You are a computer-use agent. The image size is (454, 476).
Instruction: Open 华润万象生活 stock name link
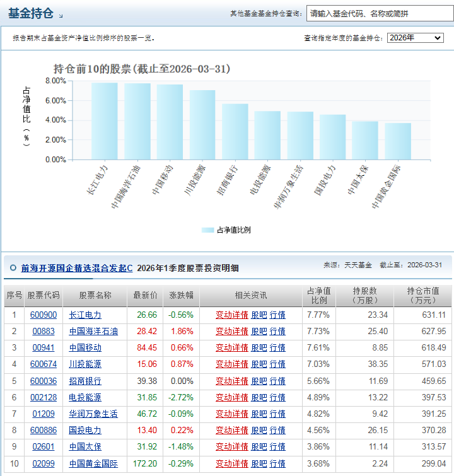[x=93, y=414]
